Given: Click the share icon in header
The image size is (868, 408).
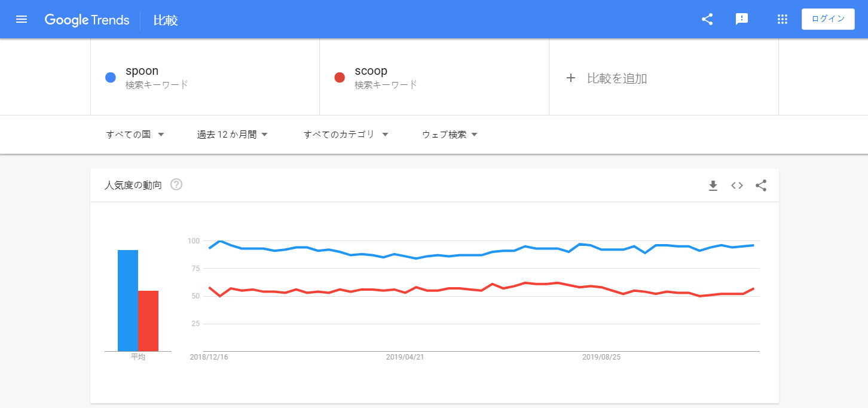Looking at the screenshot, I should (x=707, y=19).
